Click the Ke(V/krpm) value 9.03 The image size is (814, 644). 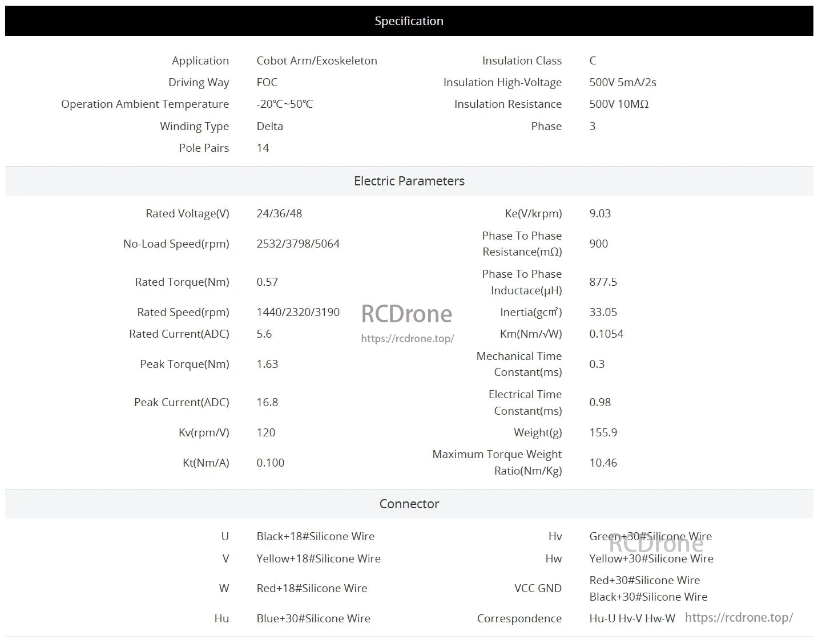[599, 213]
